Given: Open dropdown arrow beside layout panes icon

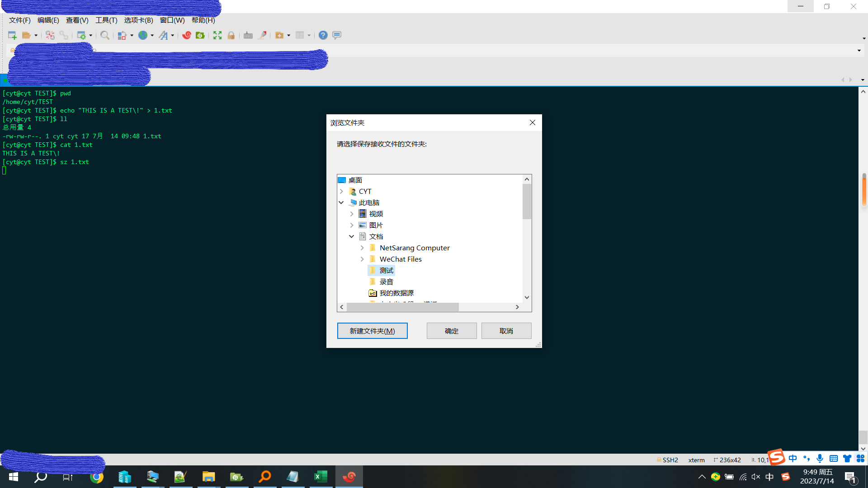Looking at the screenshot, I should tap(309, 35).
